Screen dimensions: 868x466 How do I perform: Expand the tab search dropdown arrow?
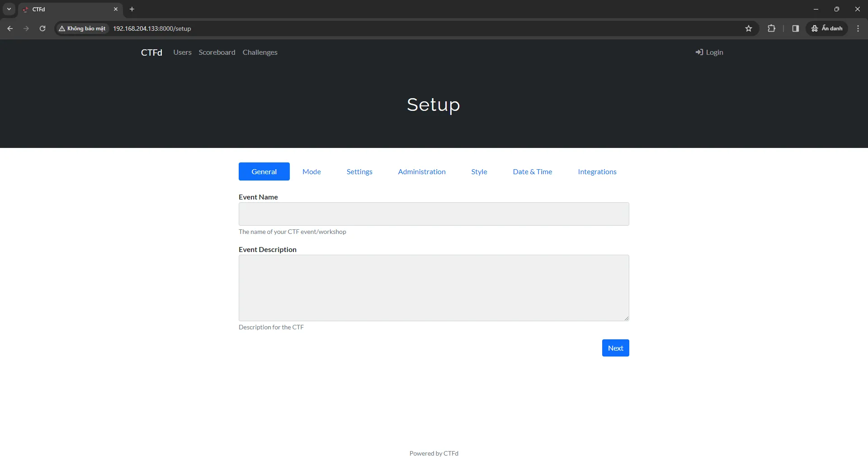tap(9, 9)
